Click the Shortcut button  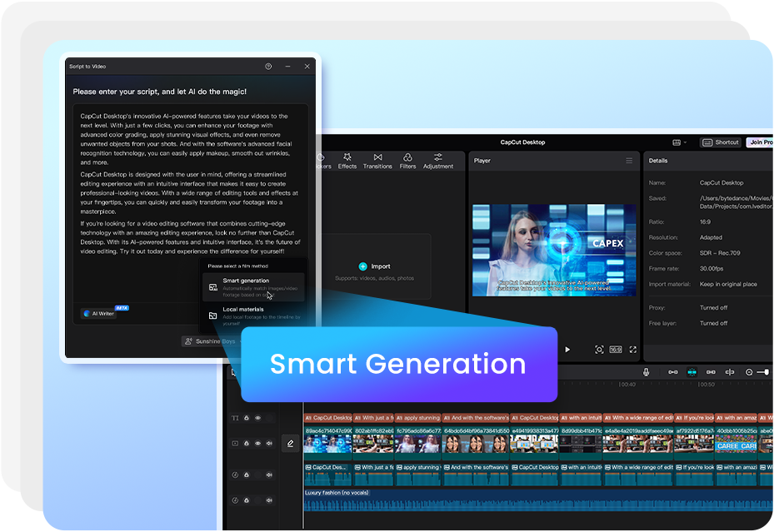coord(722,142)
